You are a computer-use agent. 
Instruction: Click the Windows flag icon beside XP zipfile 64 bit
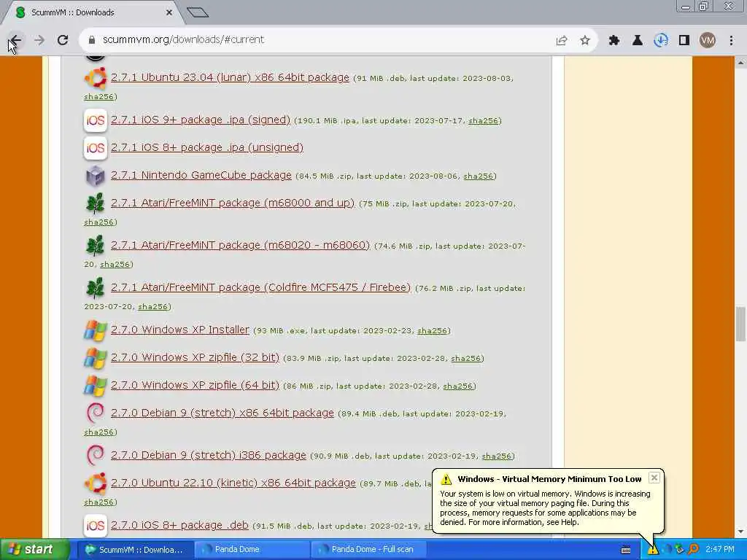click(96, 386)
